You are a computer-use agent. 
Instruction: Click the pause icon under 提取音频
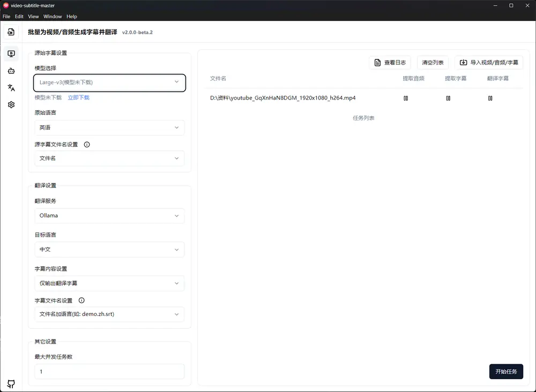tap(406, 99)
